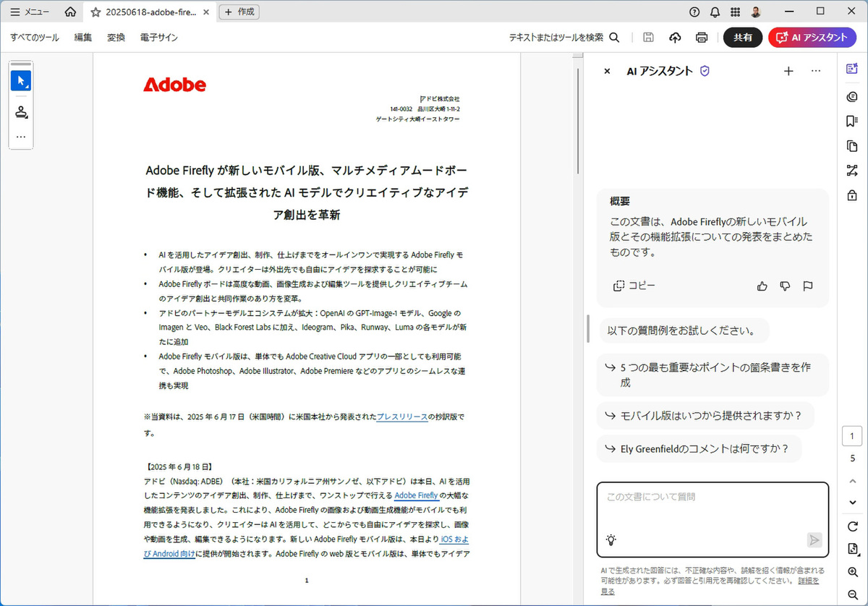868x606 pixels.
Task: Select the 電子サイン menu item
Action: (159, 38)
